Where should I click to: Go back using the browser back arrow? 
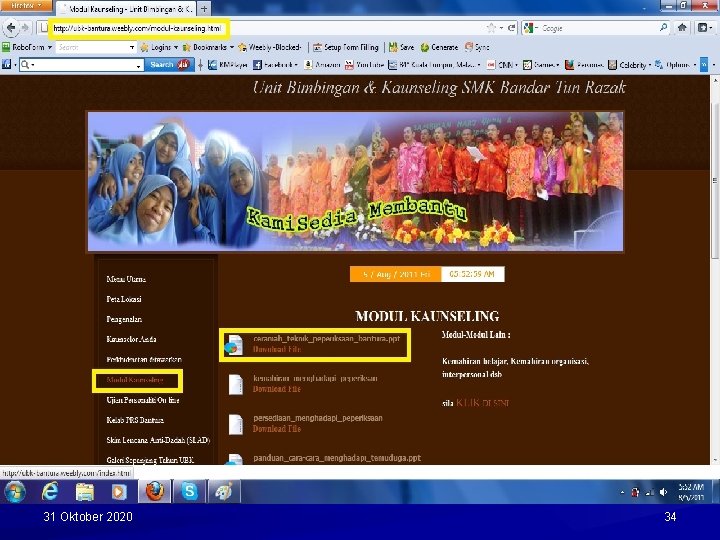coord(10,28)
